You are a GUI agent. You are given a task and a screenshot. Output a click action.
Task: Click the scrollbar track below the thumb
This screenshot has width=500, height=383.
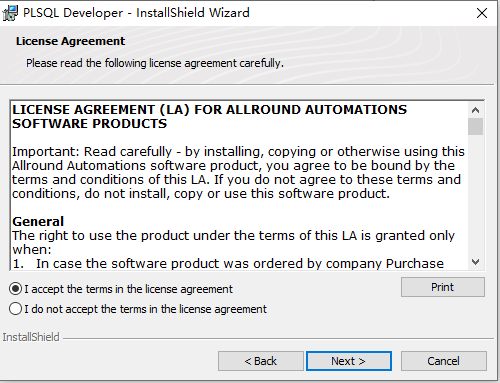[475, 195]
